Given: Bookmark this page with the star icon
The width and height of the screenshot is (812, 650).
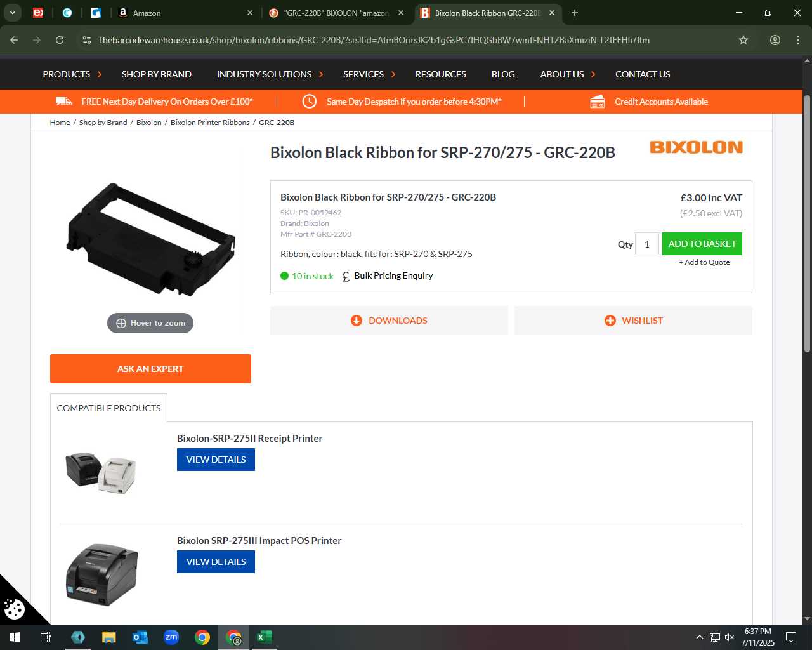Looking at the screenshot, I should (743, 40).
